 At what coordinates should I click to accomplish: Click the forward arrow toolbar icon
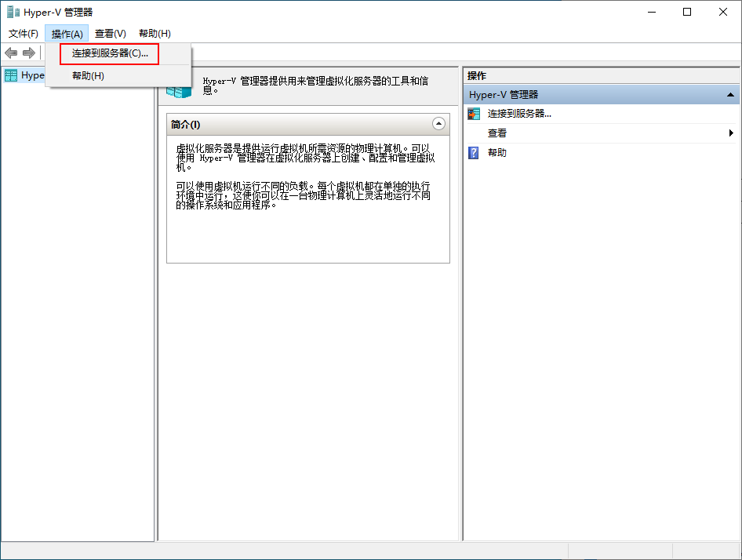coord(29,53)
